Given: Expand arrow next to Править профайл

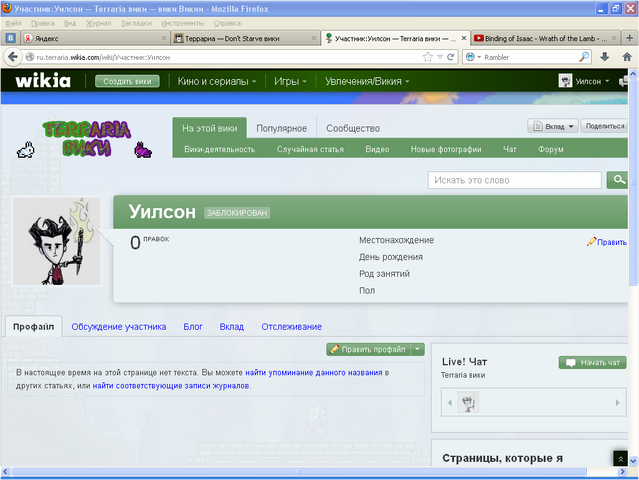Looking at the screenshot, I should point(417,349).
